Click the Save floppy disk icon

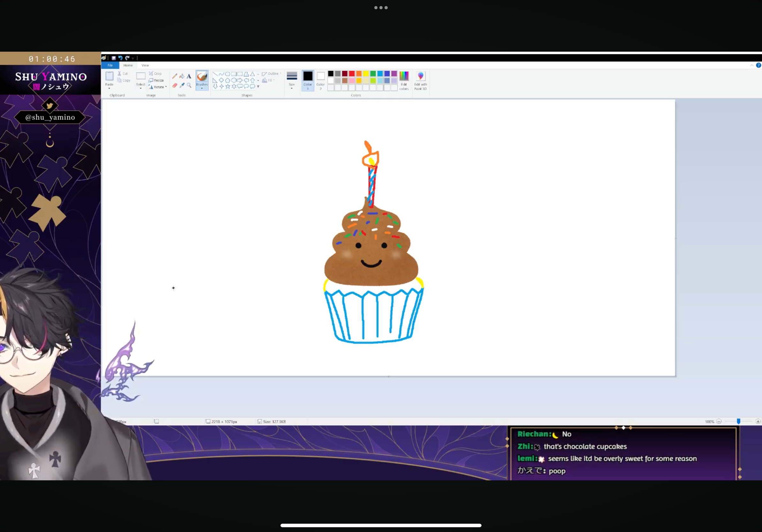coord(114,58)
